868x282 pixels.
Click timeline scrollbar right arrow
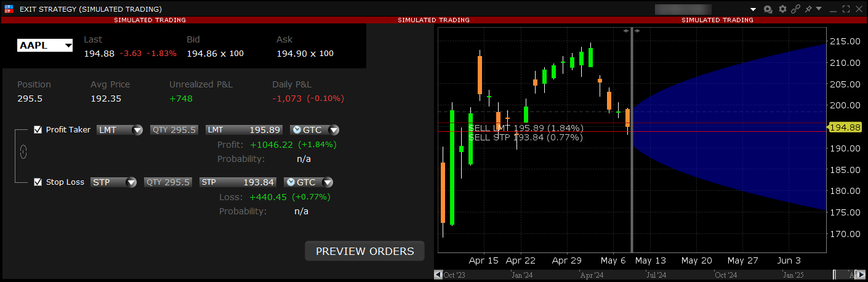tap(861, 275)
